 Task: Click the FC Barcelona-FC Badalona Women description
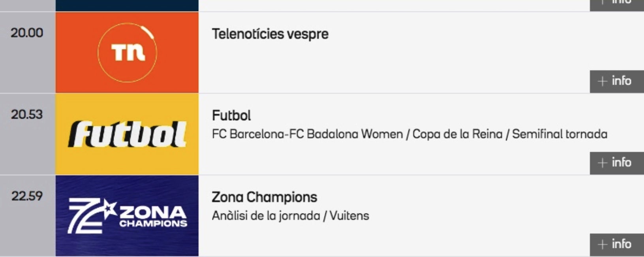pos(409,134)
